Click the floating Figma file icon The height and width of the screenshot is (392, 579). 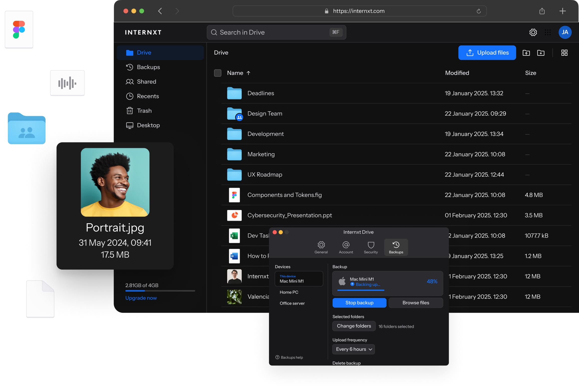pos(19,30)
